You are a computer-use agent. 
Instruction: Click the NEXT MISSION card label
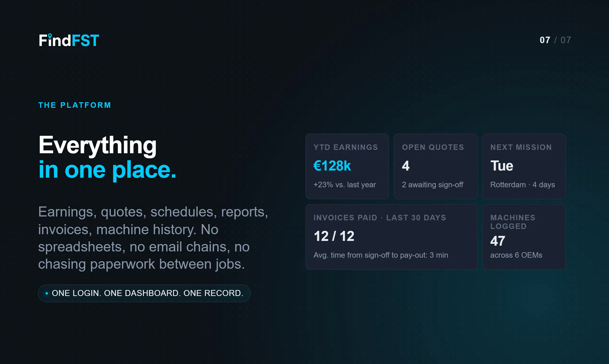click(521, 147)
